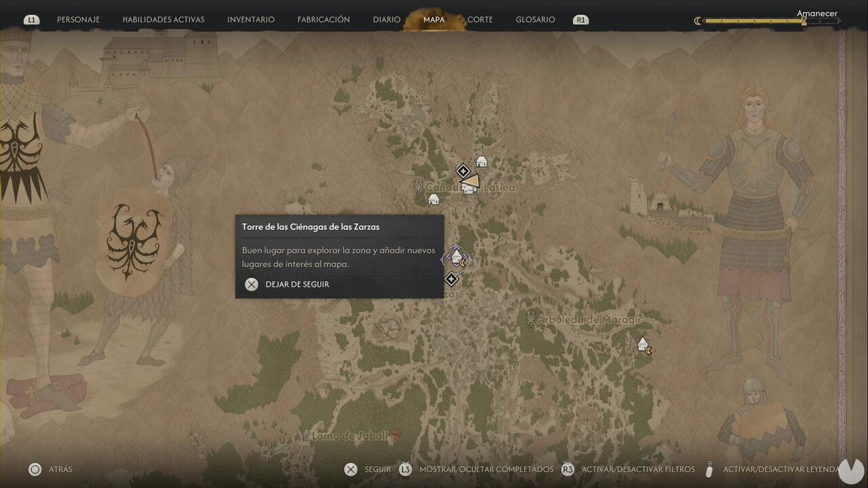
Task: Click the X button icon for Seguir
Action: [351, 469]
